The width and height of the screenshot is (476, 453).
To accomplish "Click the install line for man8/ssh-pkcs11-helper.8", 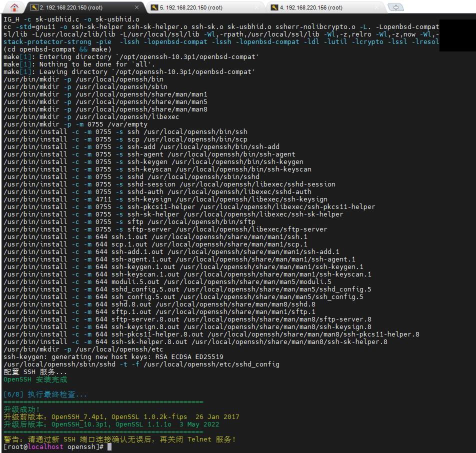I will 211,334.
